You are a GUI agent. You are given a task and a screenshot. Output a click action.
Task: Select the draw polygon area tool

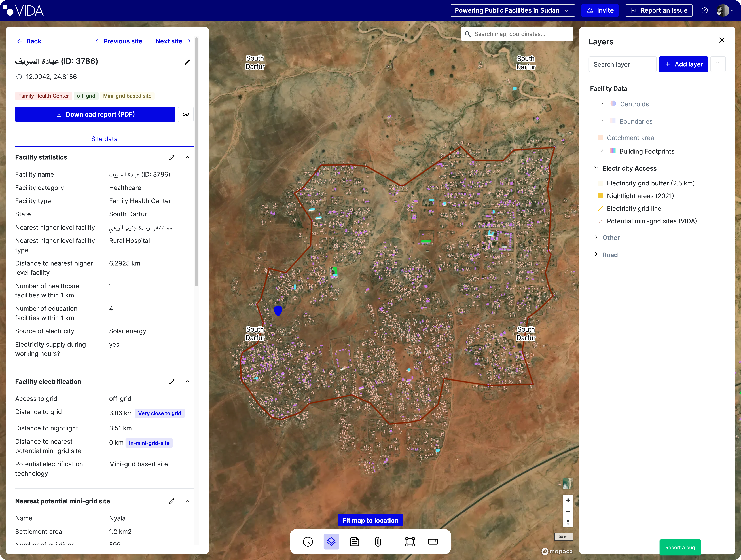tap(410, 542)
